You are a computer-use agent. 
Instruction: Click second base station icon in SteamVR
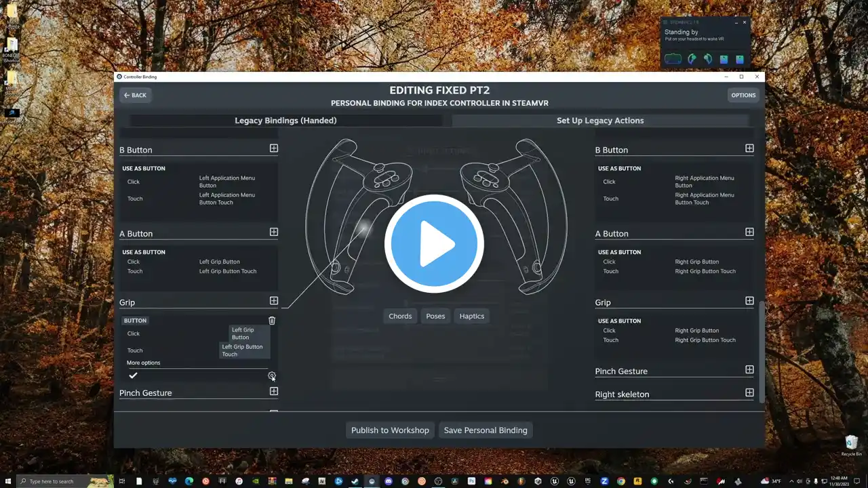[x=740, y=59]
